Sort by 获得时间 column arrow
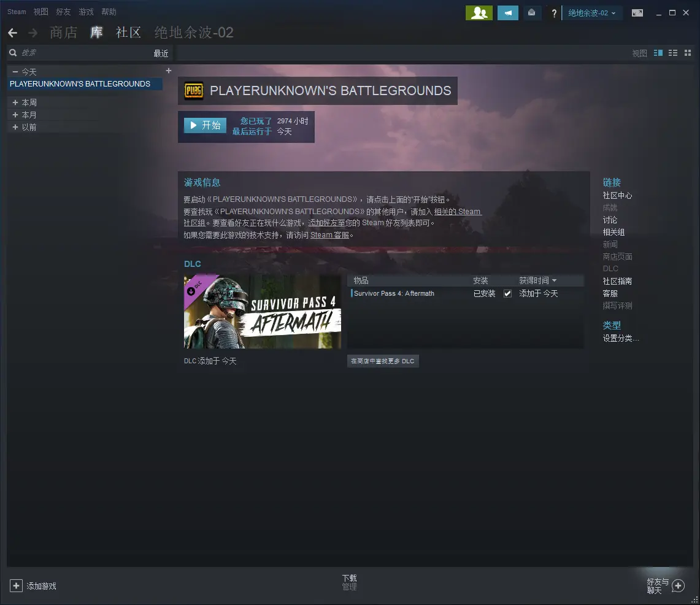This screenshot has height=605, width=700. tap(555, 280)
